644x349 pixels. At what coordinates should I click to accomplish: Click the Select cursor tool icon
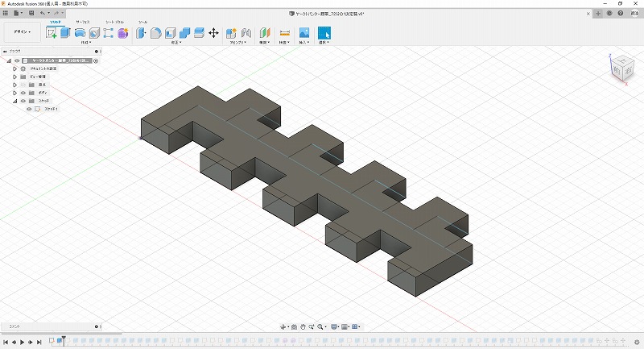click(324, 33)
